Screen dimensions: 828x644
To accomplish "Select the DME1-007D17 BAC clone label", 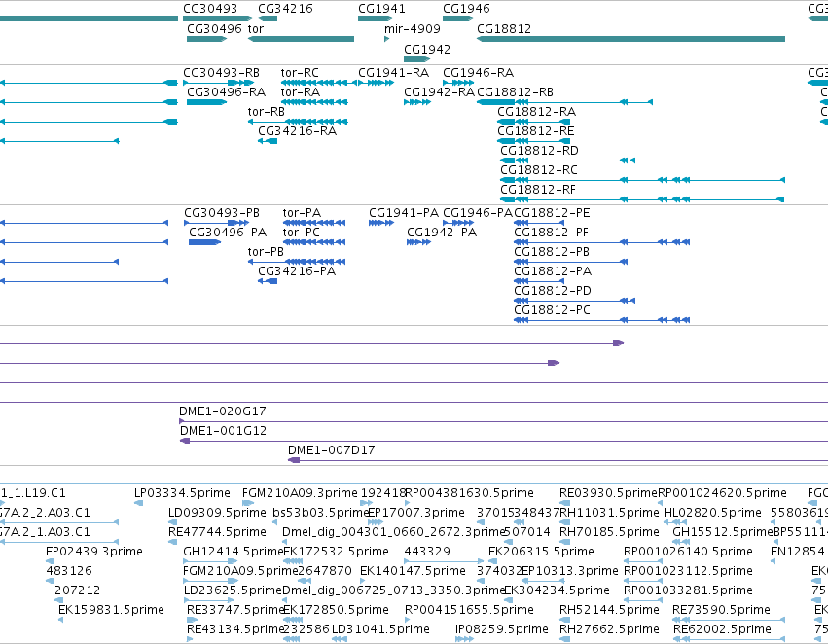I will coord(332,450).
